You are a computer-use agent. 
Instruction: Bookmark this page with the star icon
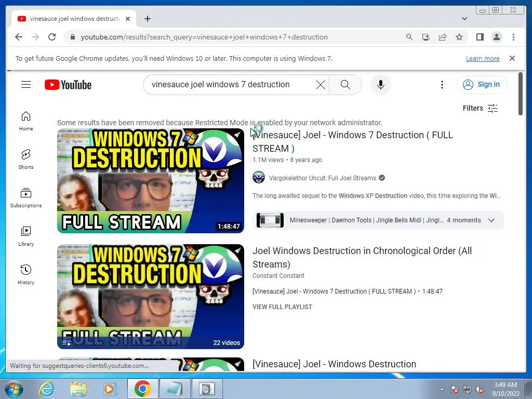[459, 37]
